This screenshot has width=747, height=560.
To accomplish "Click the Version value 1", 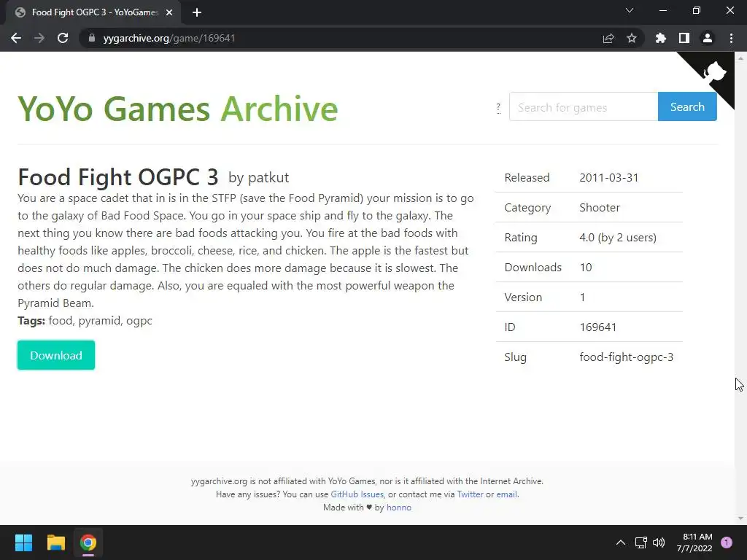I will (x=582, y=297).
